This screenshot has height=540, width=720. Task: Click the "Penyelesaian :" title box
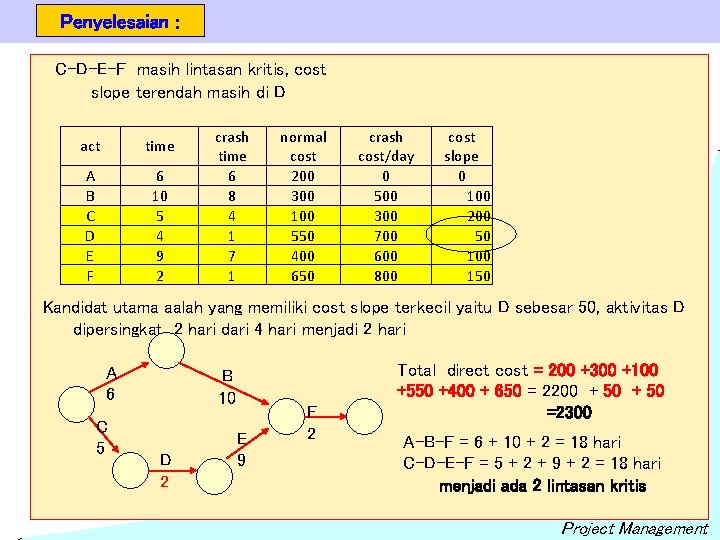click(x=120, y=21)
